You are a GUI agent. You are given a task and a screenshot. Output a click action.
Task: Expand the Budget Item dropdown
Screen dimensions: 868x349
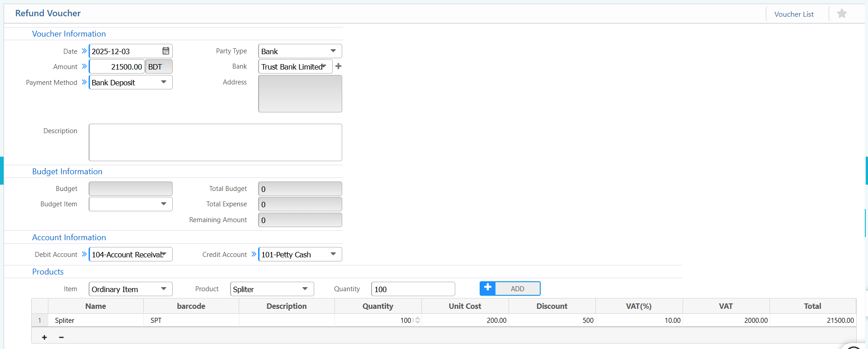point(164,204)
